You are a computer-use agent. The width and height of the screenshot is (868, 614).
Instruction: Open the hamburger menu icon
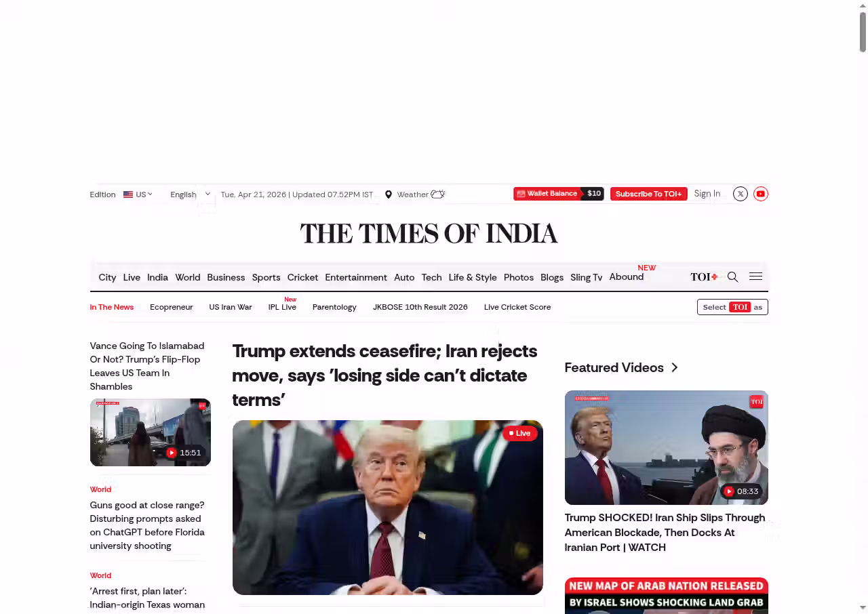click(x=755, y=277)
